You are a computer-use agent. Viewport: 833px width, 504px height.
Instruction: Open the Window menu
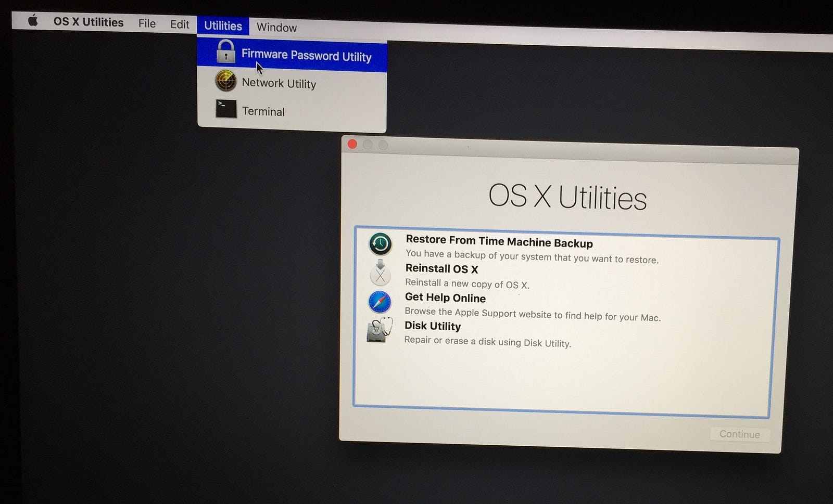point(276,27)
